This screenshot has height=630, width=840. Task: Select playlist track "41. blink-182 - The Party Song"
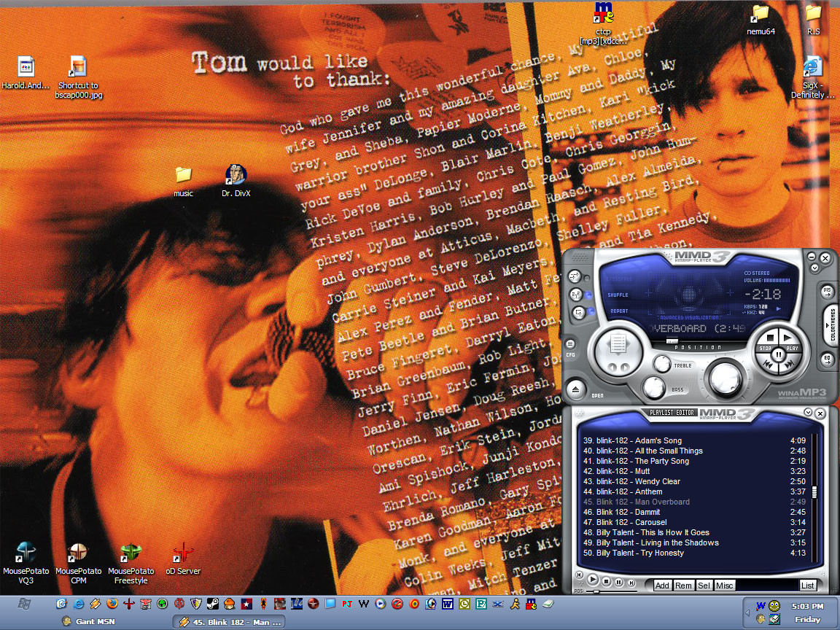[694, 461]
